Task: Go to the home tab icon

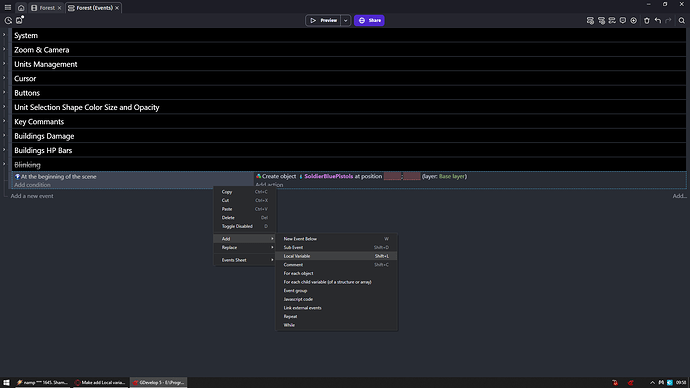Action: point(21,8)
